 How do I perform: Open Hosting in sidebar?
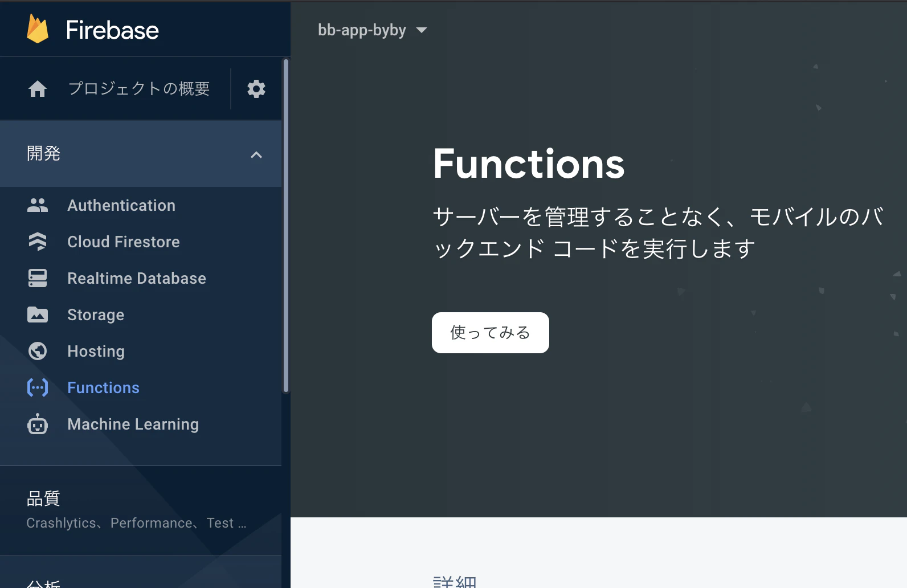96,351
